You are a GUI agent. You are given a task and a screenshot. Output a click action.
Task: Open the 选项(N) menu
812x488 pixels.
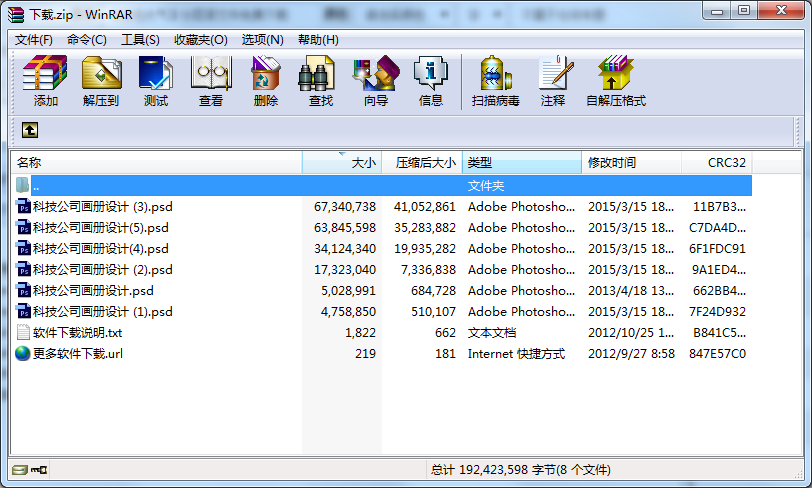[263, 40]
